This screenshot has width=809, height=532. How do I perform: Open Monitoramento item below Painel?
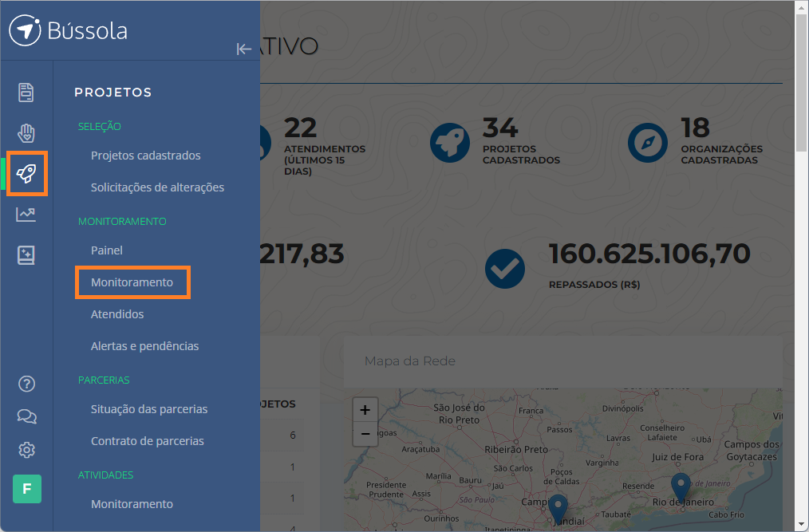(132, 282)
